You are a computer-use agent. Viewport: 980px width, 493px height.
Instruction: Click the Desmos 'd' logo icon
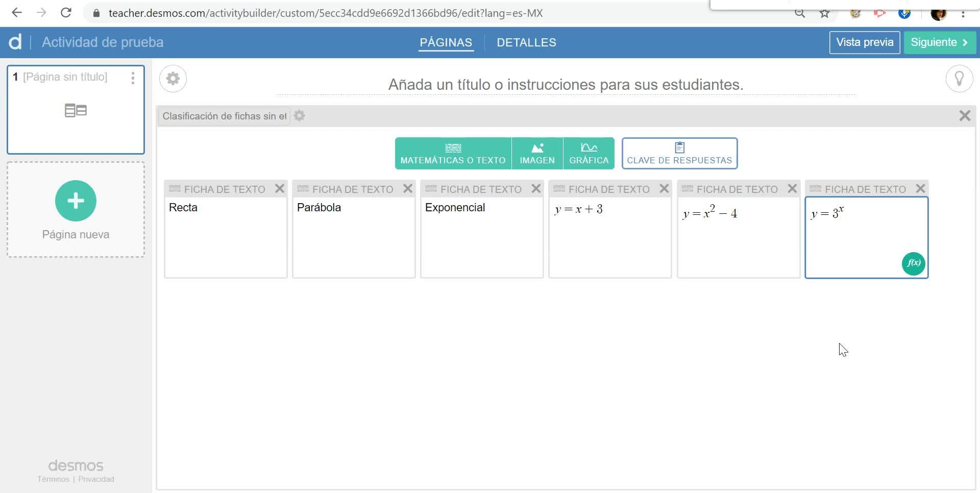[15, 42]
